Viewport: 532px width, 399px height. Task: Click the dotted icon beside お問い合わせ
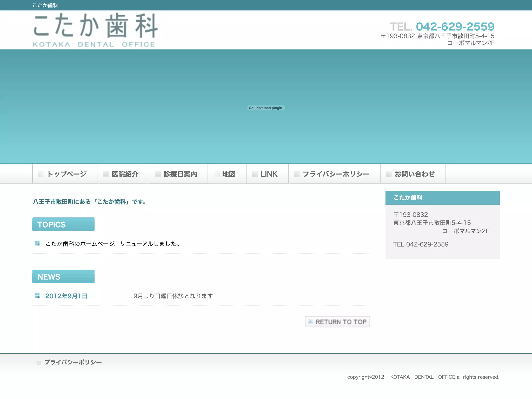point(389,174)
